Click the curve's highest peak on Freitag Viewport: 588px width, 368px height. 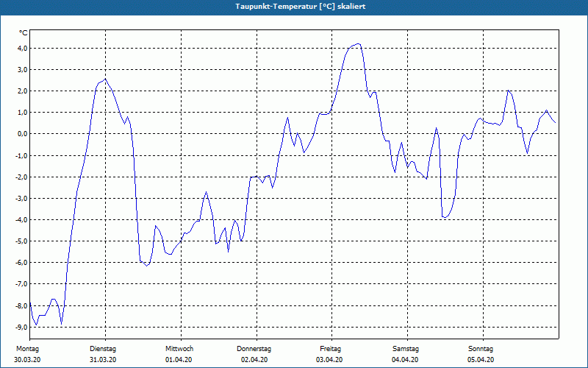358,44
